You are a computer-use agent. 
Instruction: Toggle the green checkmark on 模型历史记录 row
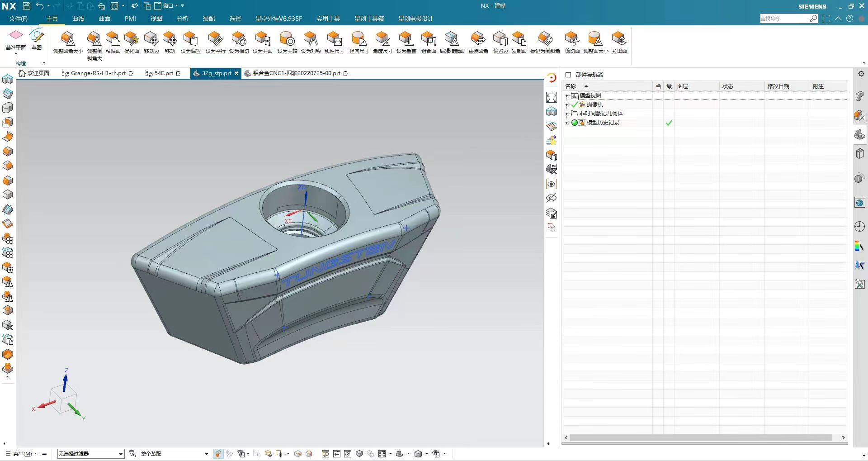coord(669,123)
